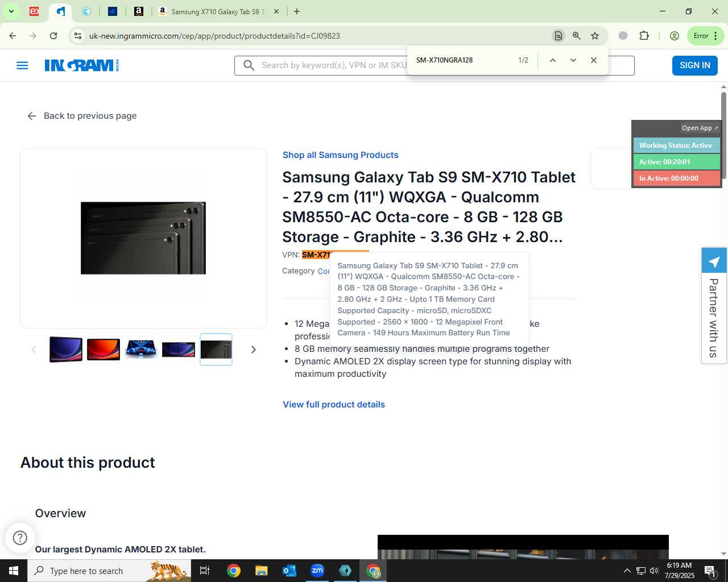Select the red-orange tablet thumbnail

[x=104, y=350]
